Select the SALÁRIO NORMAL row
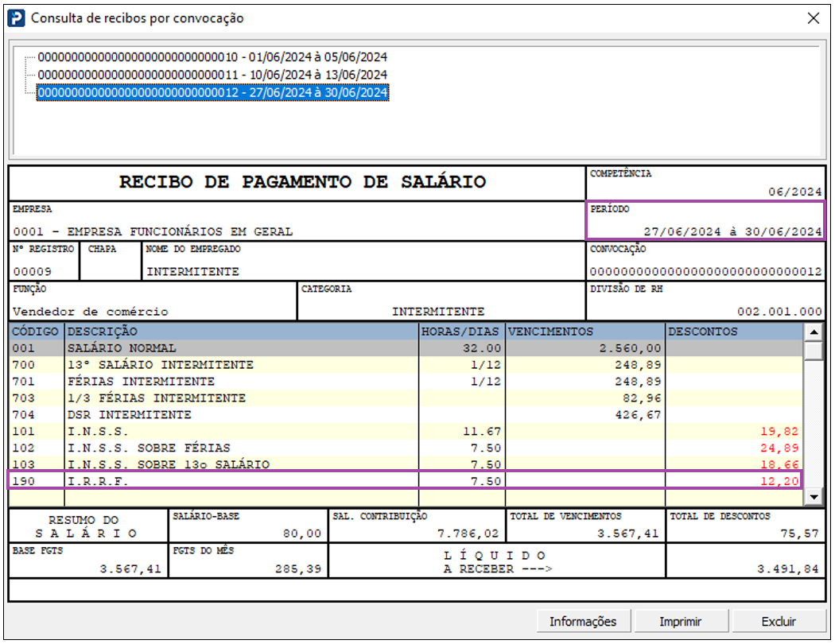Screen dimensions: 835x644 coord(406,348)
